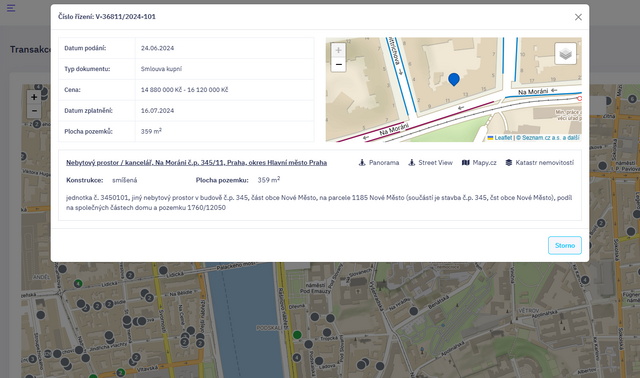Image resolution: width=640 pixels, height=378 pixels.
Task: Open Panorama view of the property
Action: (x=379, y=162)
